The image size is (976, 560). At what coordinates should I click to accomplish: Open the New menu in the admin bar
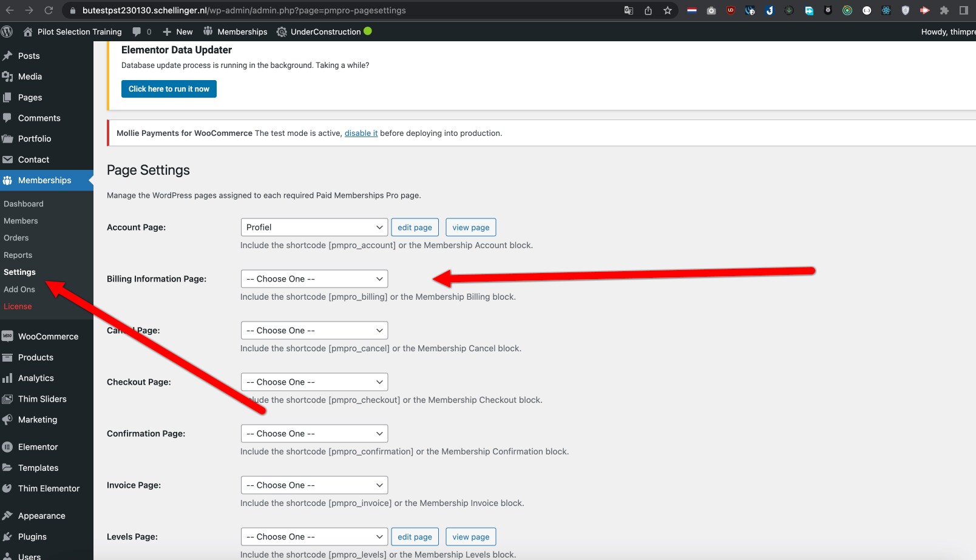pyautogui.click(x=177, y=32)
